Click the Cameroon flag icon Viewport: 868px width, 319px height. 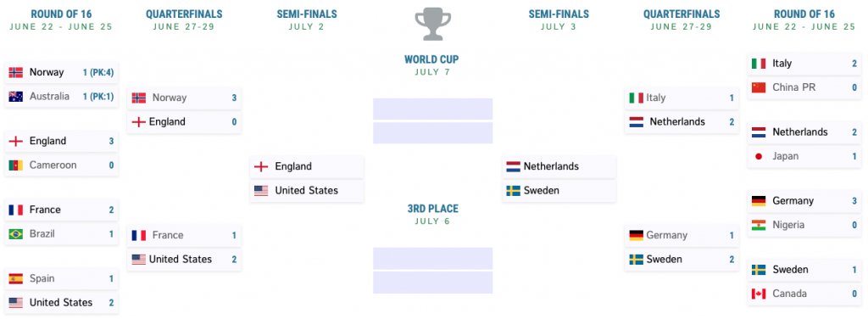coord(15,165)
